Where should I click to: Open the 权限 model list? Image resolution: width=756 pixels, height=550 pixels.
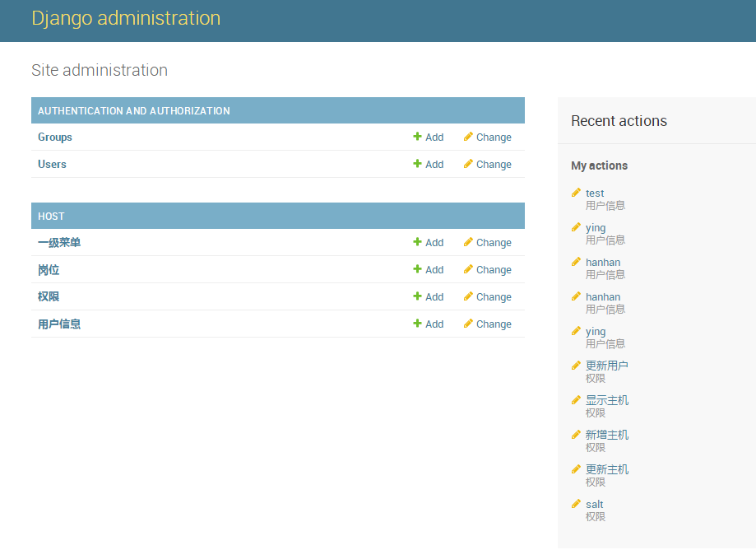click(x=49, y=297)
